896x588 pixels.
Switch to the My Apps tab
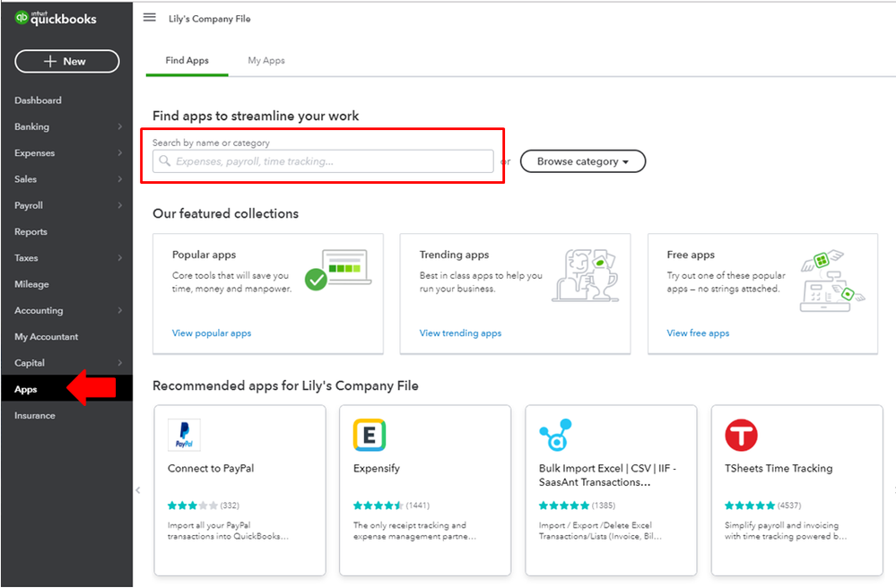point(266,61)
